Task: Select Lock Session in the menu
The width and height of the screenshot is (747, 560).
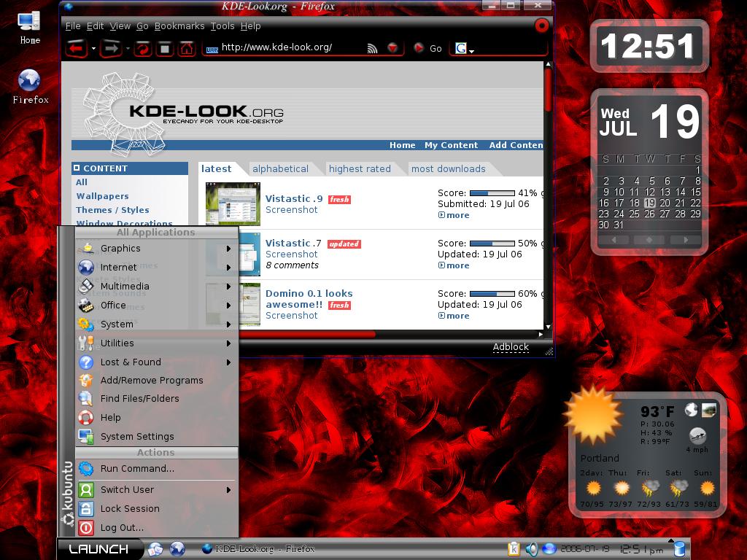Action: (156, 508)
